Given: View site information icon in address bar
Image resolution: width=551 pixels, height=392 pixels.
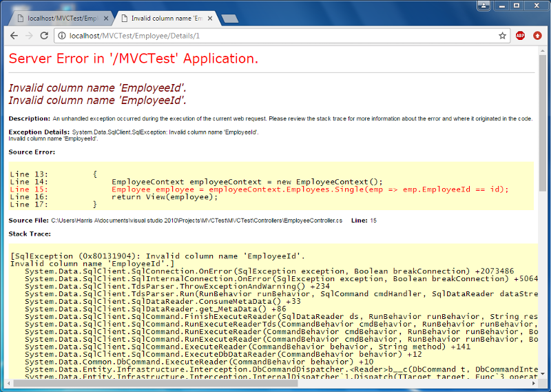Looking at the screenshot, I should click(x=62, y=36).
